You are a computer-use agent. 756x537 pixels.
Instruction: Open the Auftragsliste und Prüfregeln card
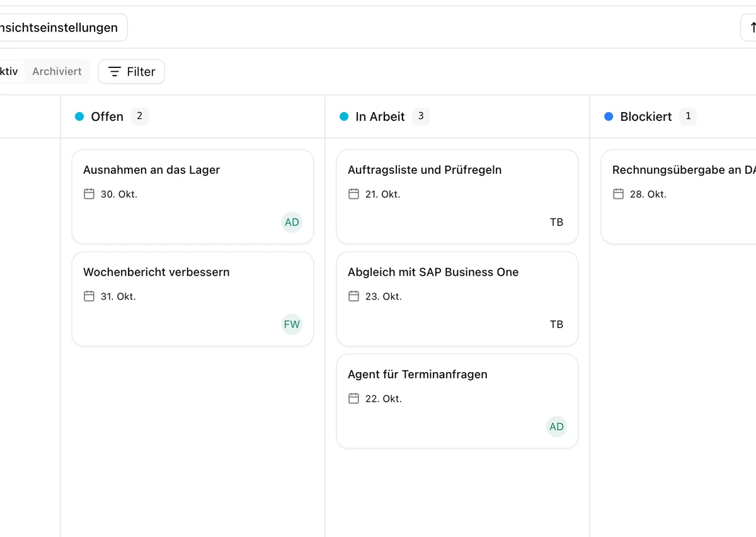coord(457,196)
